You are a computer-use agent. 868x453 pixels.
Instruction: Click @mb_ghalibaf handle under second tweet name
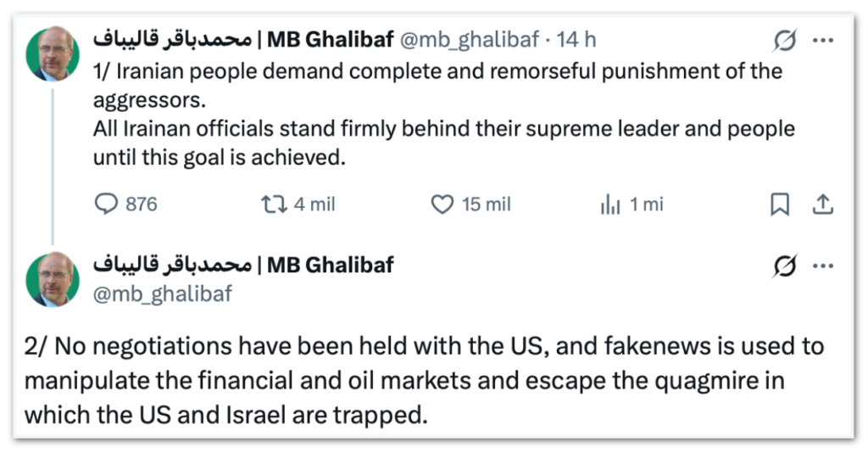162,294
